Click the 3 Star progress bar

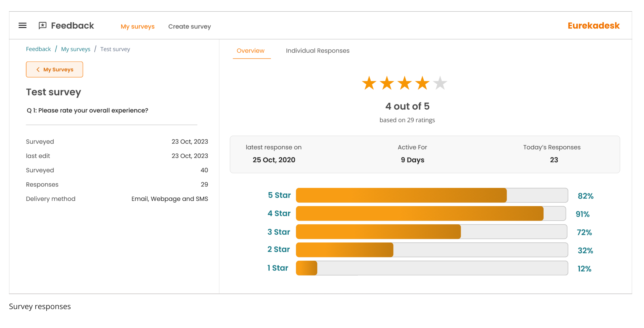tap(431, 232)
